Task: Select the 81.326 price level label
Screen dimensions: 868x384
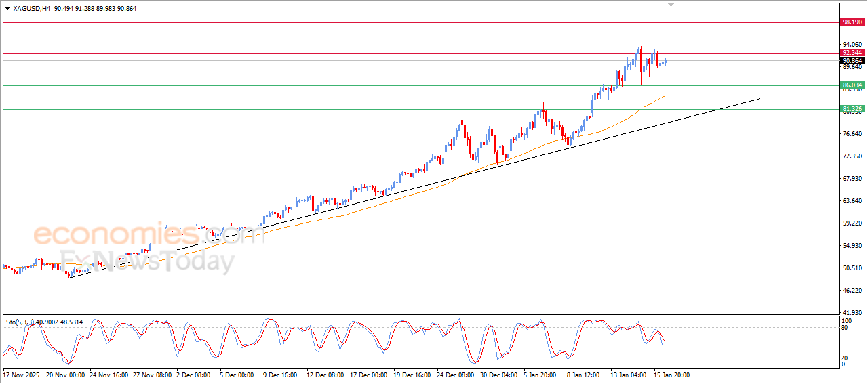Action: (x=852, y=109)
